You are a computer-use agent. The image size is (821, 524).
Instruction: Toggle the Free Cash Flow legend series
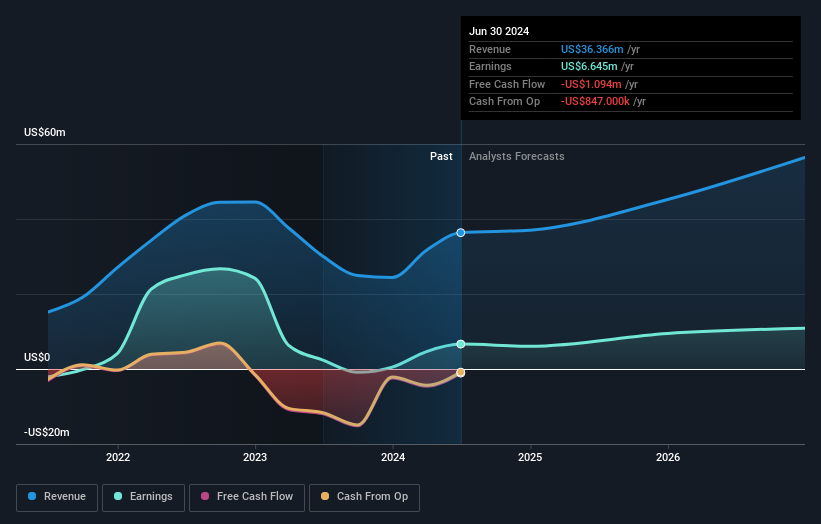tap(247, 497)
